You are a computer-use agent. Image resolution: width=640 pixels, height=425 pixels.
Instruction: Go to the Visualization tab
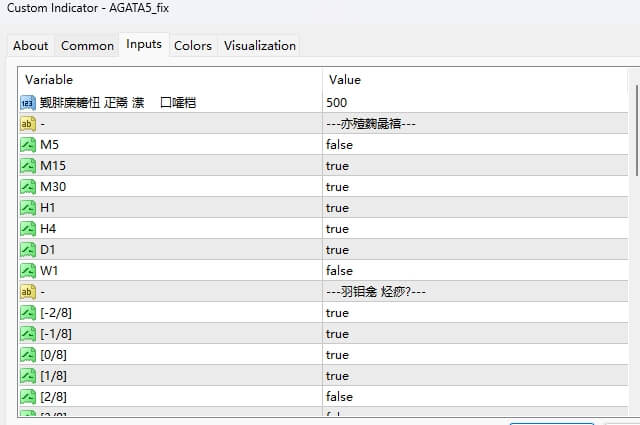260,46
